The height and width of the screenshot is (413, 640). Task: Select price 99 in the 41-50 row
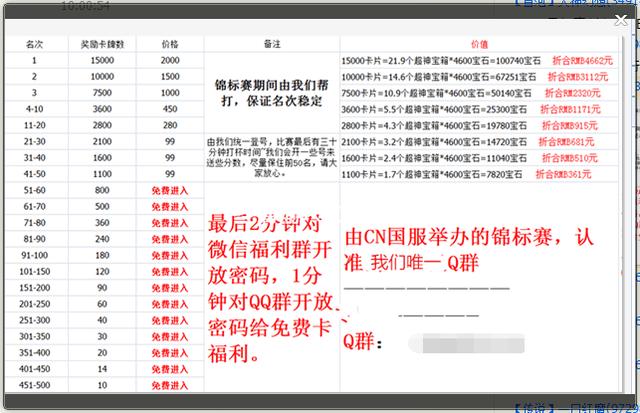click(x=170, y=174)
